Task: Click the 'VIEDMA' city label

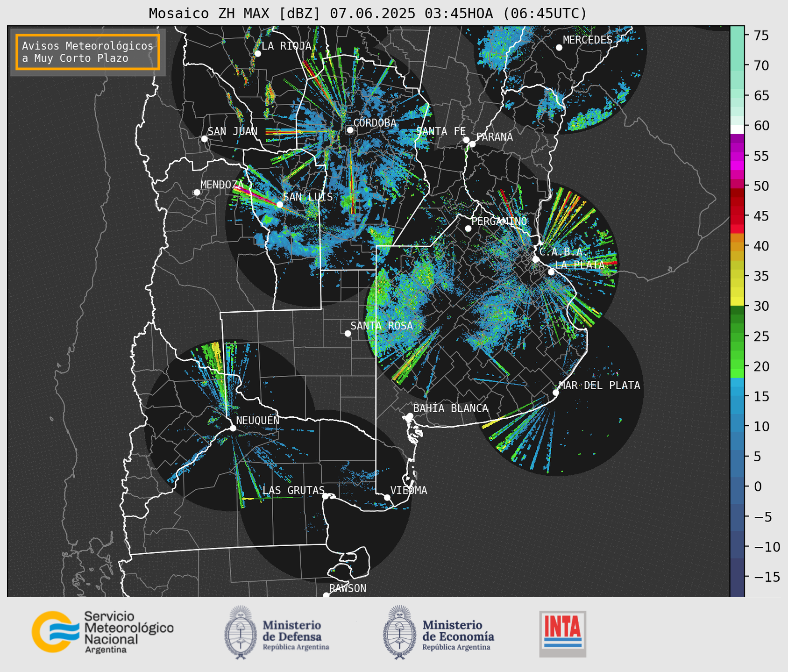Action: (409, 490)
